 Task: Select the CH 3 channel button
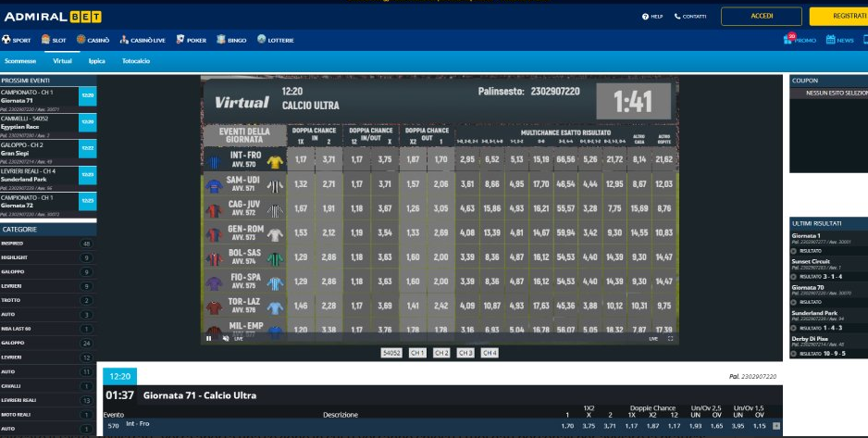pyautogui.click(x=465, y=353)
